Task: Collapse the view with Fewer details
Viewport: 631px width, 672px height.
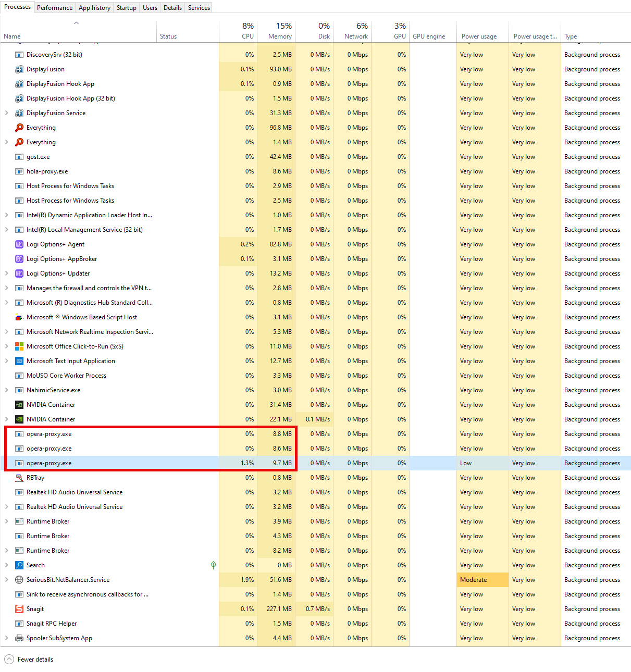Action: point(29,659)
